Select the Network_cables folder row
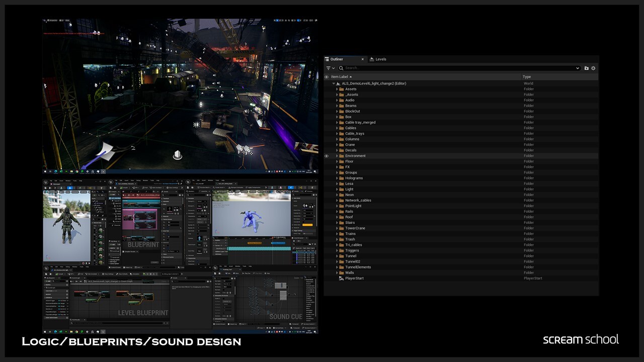Screen dimensions: 644x362 358,200
